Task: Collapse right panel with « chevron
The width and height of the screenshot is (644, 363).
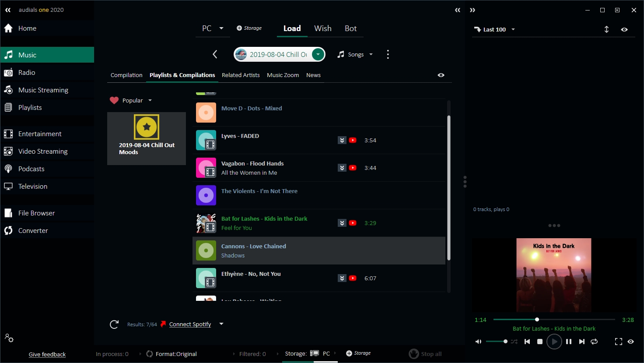Action: coord(458,10)
